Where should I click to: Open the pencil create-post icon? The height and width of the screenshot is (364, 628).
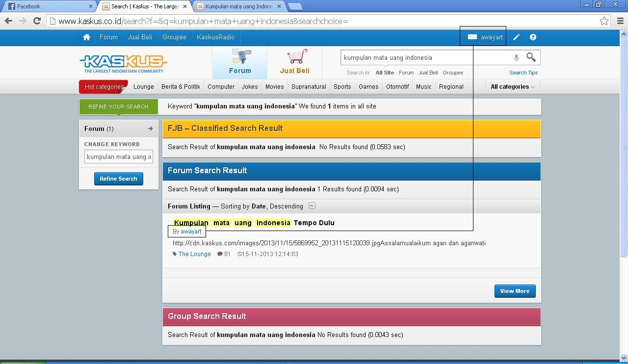(x=516, y=37)
